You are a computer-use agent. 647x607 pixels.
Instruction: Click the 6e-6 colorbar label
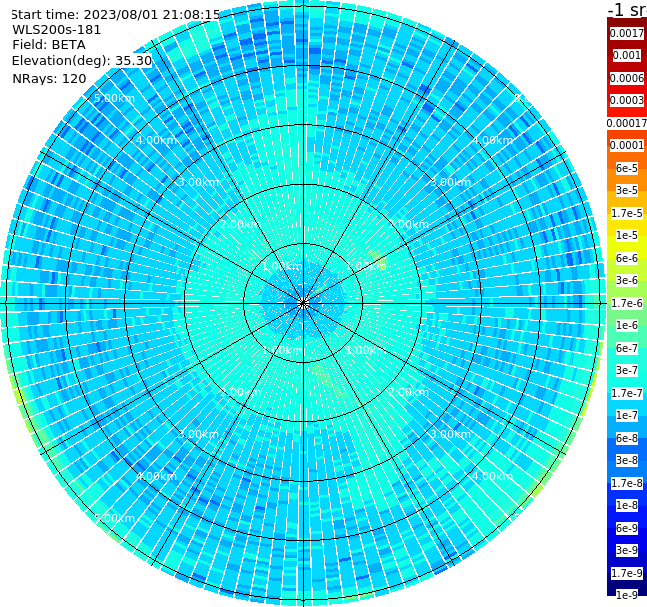(x=627, y=258)
